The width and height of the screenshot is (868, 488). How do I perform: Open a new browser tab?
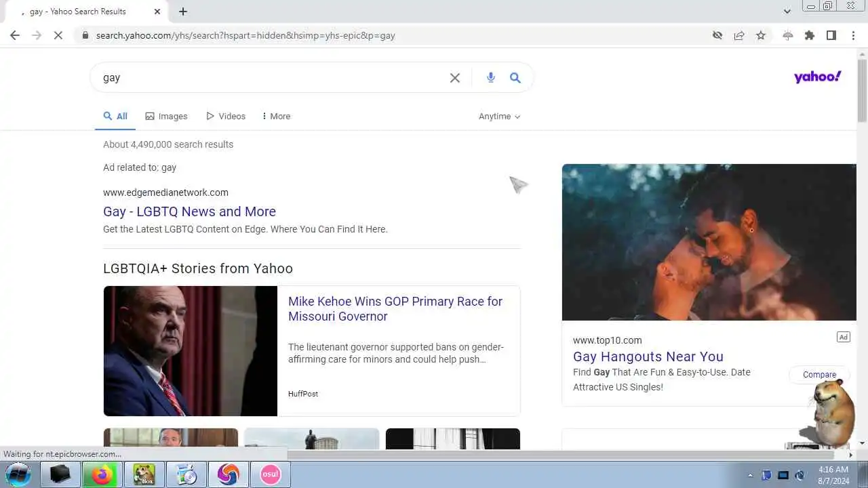coord(183,12)
